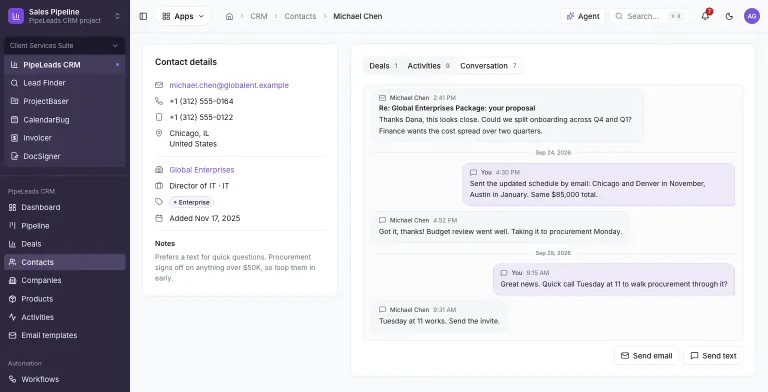
Task: Open DocSigner app
Action: pyautogui.click(x=65, y=156)
